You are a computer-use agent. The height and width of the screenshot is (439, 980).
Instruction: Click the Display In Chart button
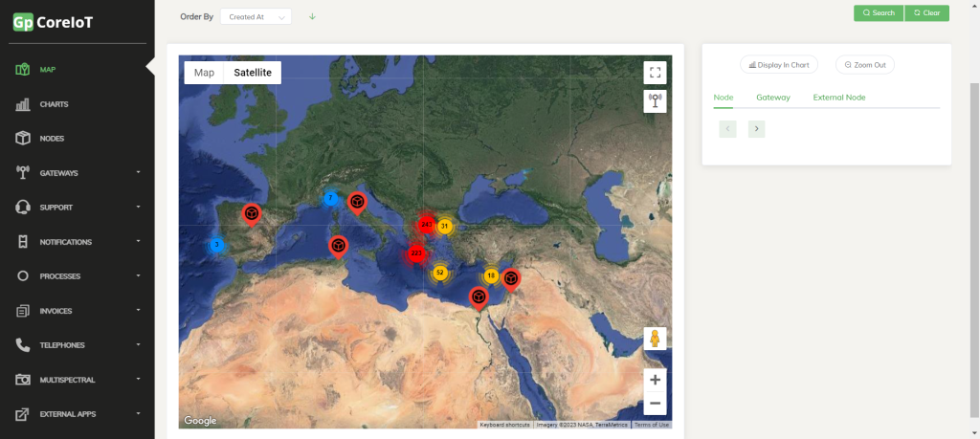point(779,65)
